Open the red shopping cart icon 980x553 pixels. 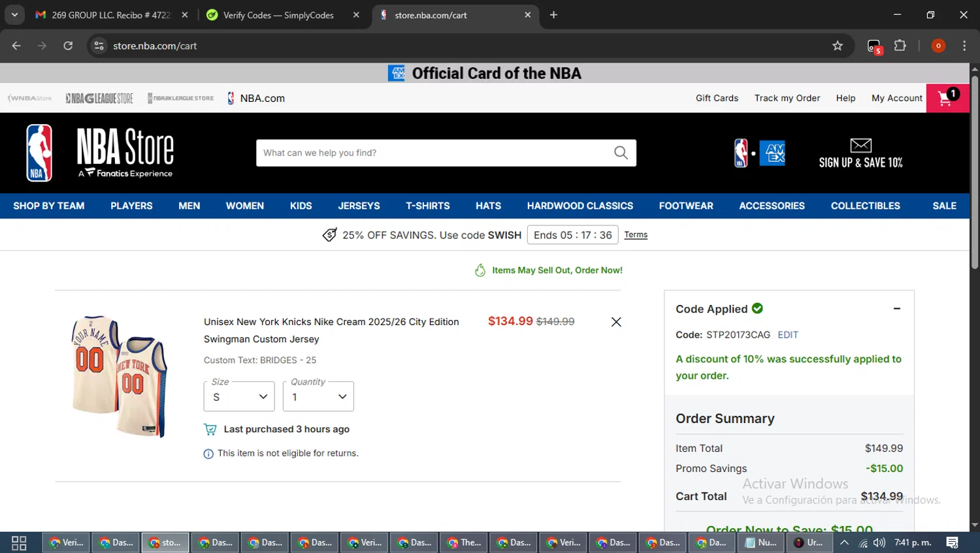947,98
